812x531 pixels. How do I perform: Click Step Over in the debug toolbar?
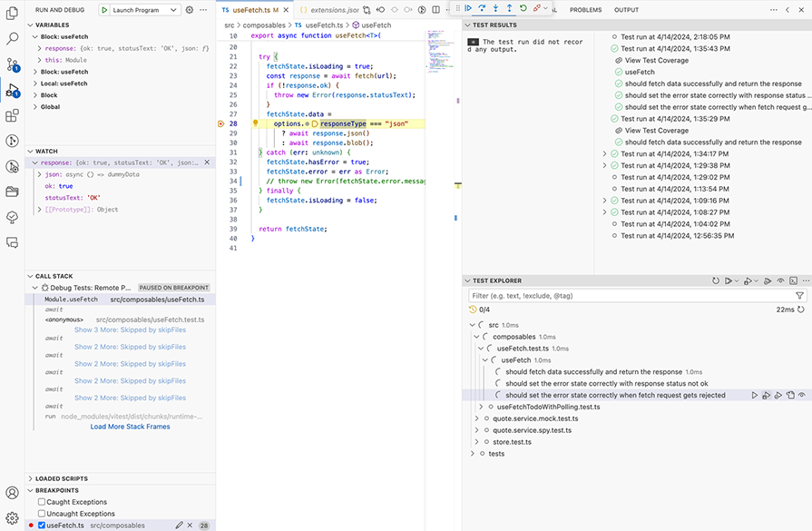pyautogui.click(x=482, y=8)
